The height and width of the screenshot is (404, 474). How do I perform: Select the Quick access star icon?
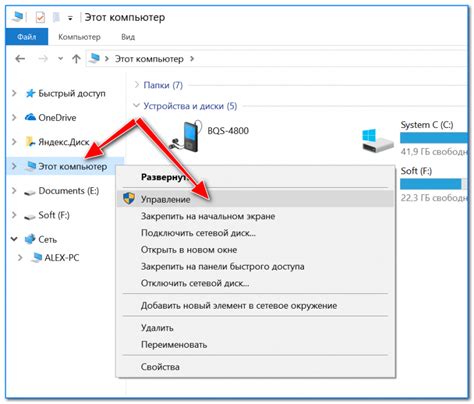[30, 93]
